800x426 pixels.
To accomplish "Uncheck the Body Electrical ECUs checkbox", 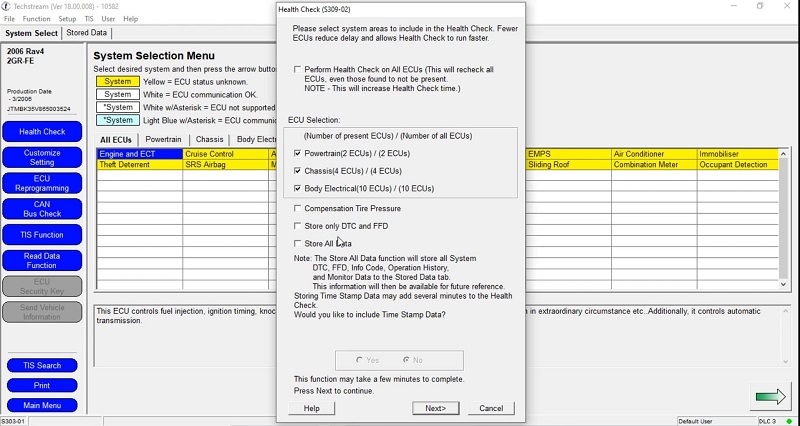I will click(297, 188).
